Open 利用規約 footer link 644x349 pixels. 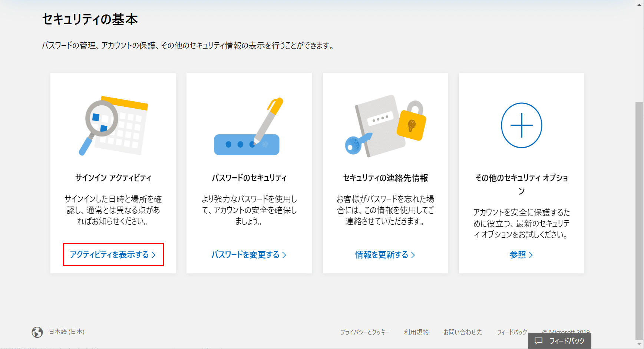pyautogui.click(x=416, y=332)
